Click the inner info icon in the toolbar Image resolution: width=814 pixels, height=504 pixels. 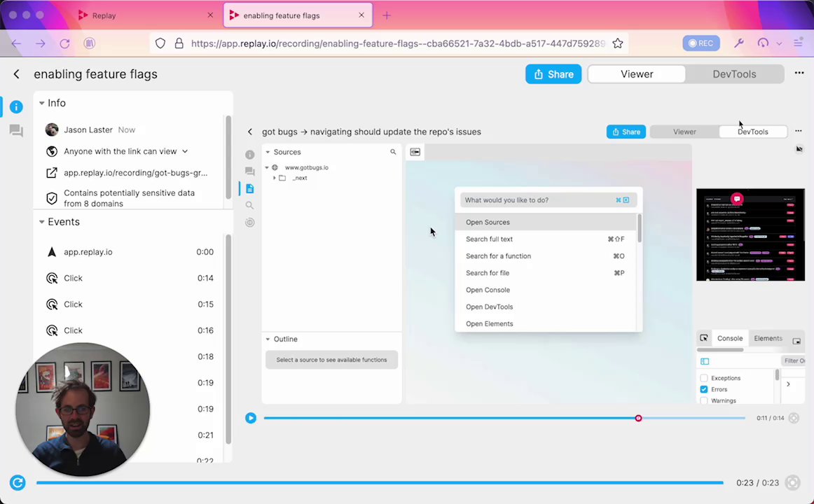coord(249,155)
